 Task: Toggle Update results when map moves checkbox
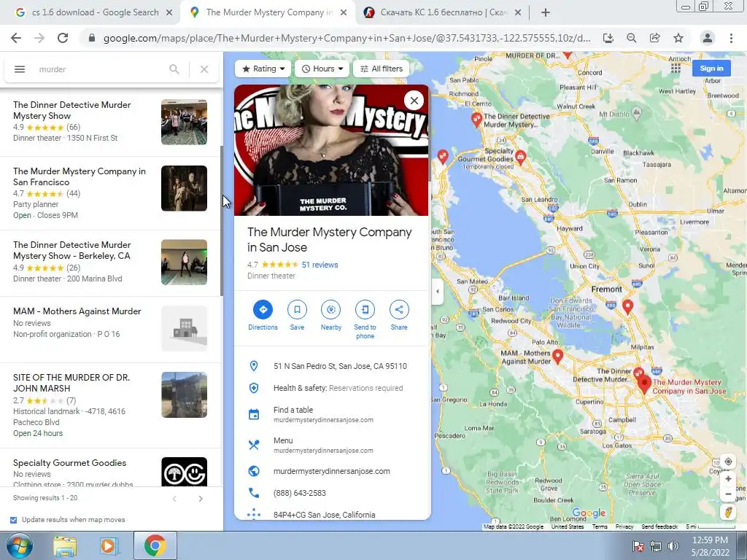[13, 520]
